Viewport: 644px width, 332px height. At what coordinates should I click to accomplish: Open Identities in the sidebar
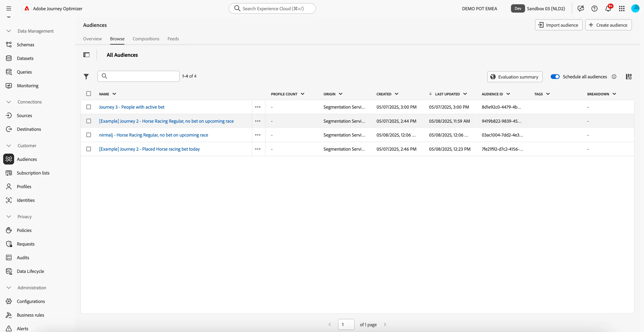25,200
